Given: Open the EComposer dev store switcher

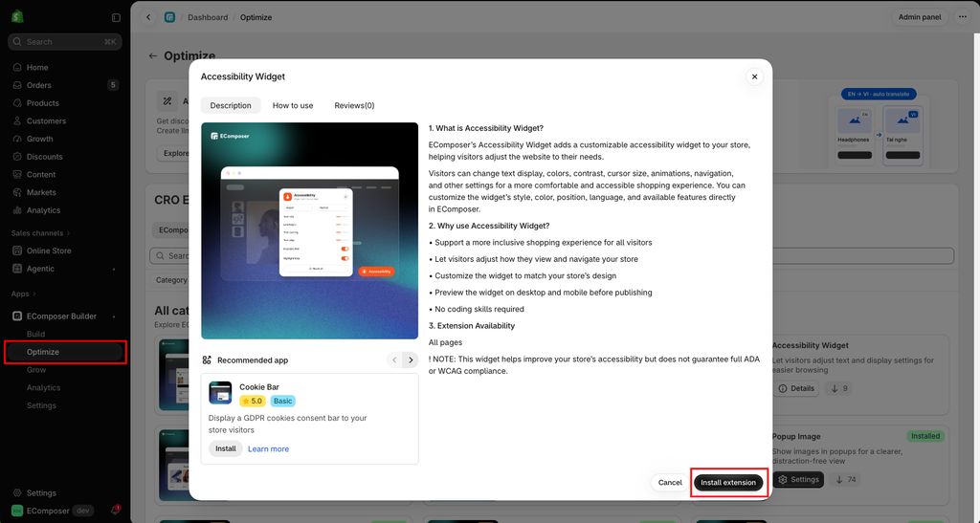Looking at the screenshot, I should coord(52,511).
